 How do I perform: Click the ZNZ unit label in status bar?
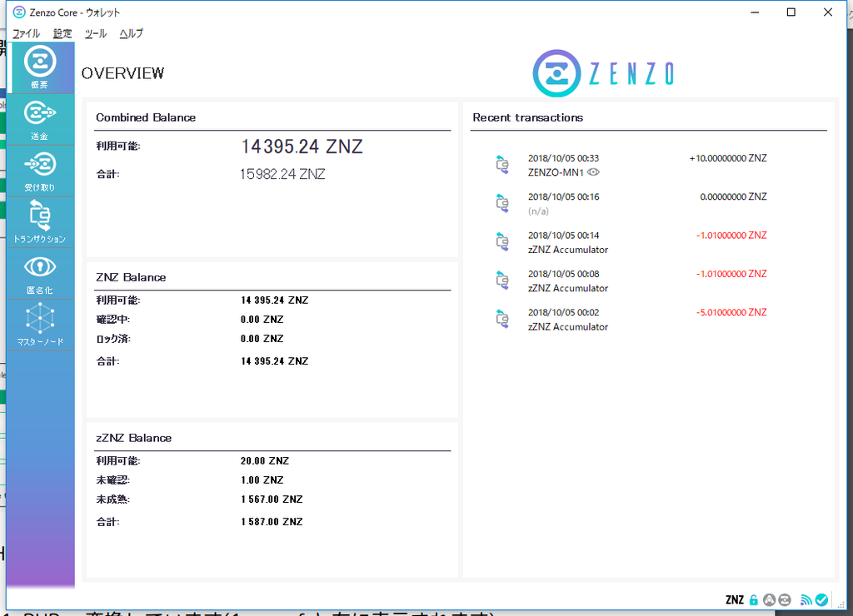click(735, 599)
